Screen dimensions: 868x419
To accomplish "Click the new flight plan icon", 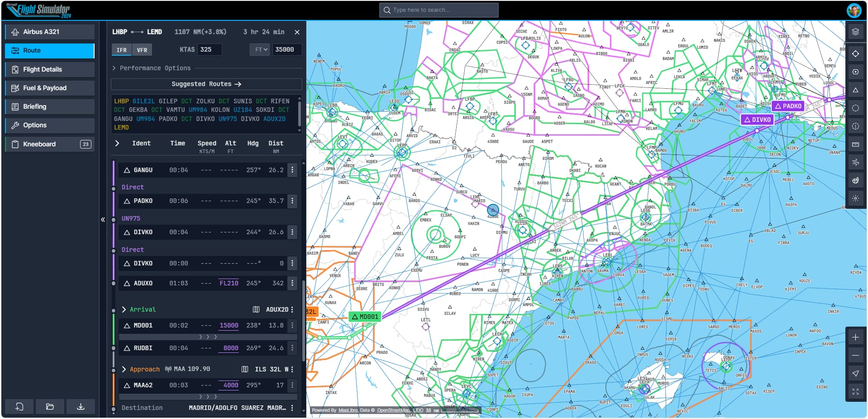I will [19, 406].
